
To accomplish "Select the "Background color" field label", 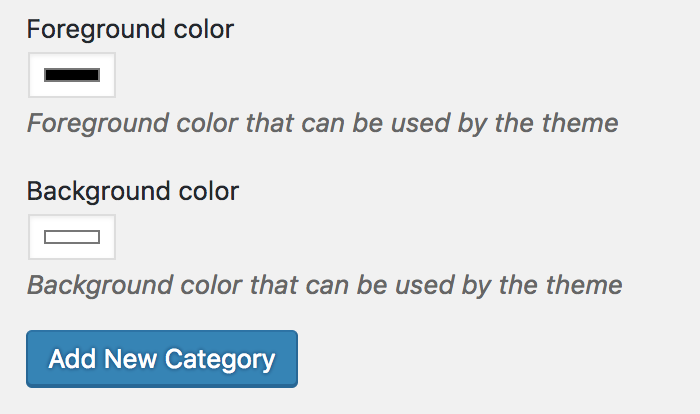I will pyautogui.click(x=133, y=190).
